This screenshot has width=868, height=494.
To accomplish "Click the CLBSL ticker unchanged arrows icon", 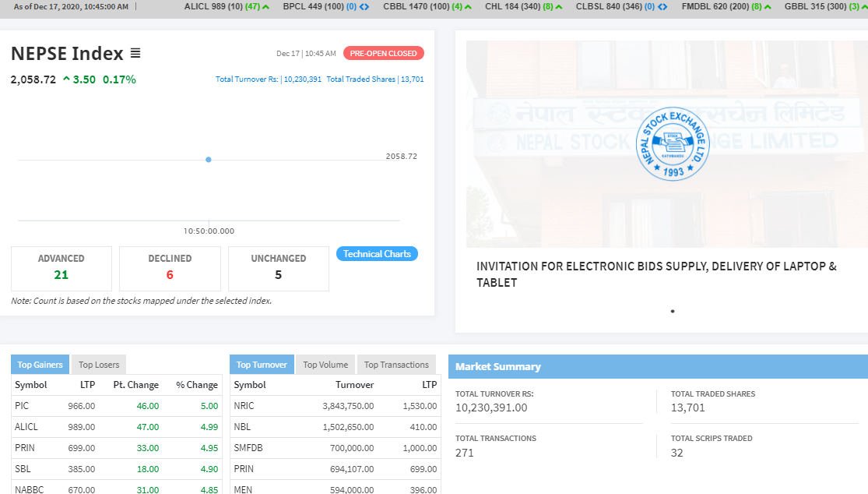I will (x=662, y=7).
